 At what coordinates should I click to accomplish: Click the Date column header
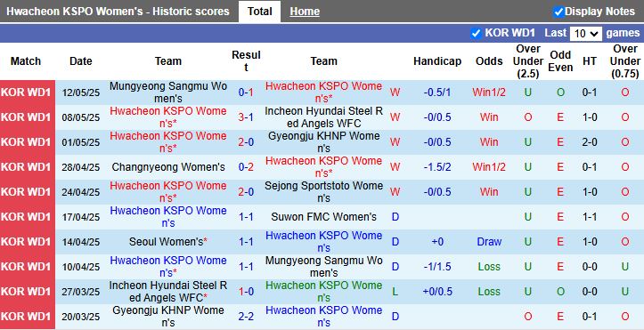pyautogui.click(x=81, y=61)
